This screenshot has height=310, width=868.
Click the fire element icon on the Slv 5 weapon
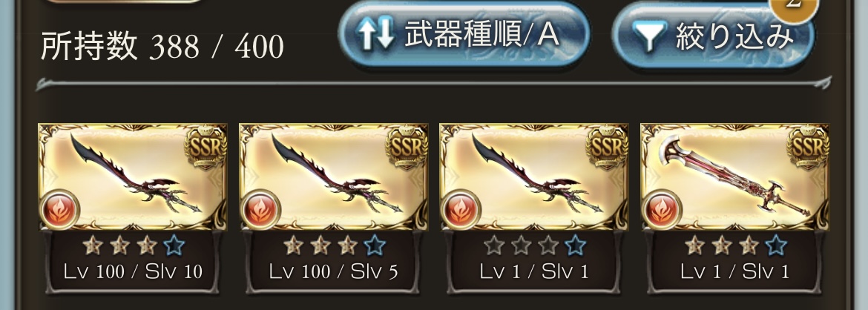pyautogui.click(x=260, y=209)
